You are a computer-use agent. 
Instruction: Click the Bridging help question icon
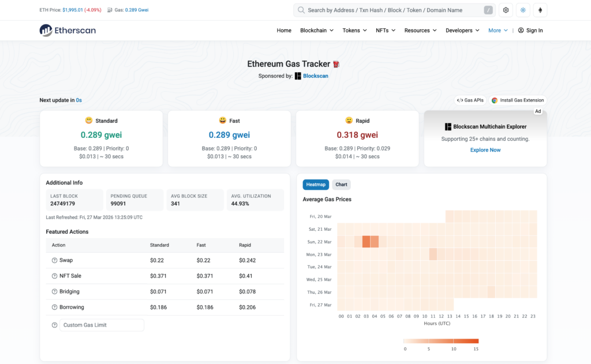54,292
